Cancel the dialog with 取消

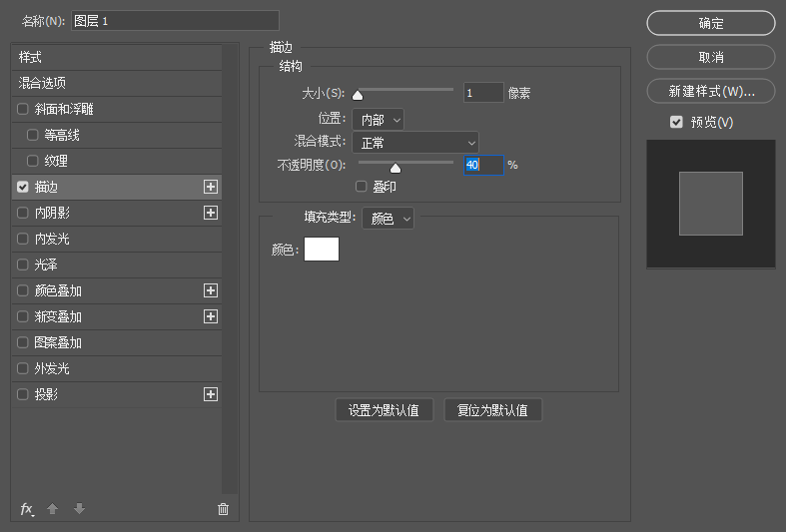pyautogui.click(x=711, y=57)
